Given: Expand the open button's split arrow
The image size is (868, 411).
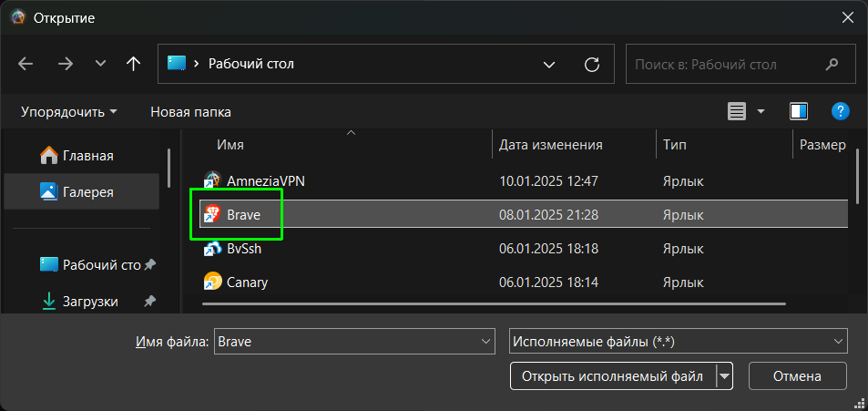Looking at the screenshot, I should [x=724, y=376].
